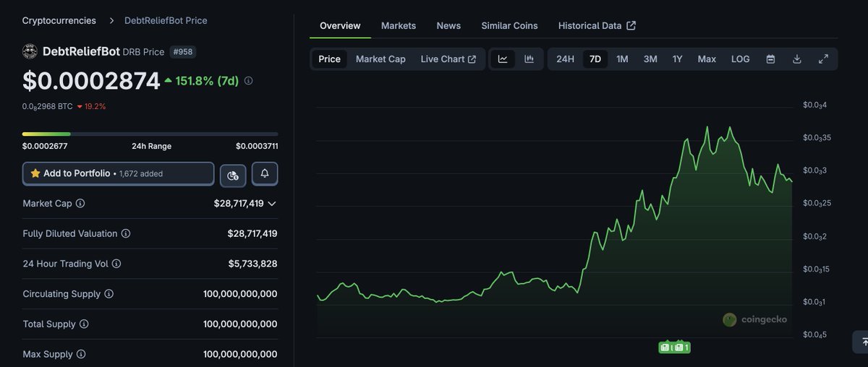Open the news event marker under chart
This screenshot has height=367, width=868.
pyautogui.click(x=674, y=347)
